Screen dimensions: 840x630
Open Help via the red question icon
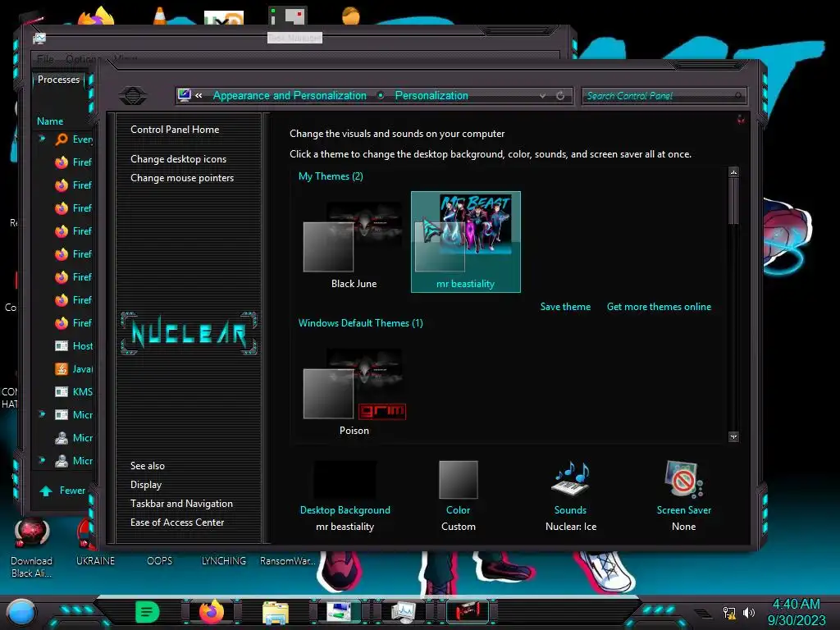click(x=741, y=119)
